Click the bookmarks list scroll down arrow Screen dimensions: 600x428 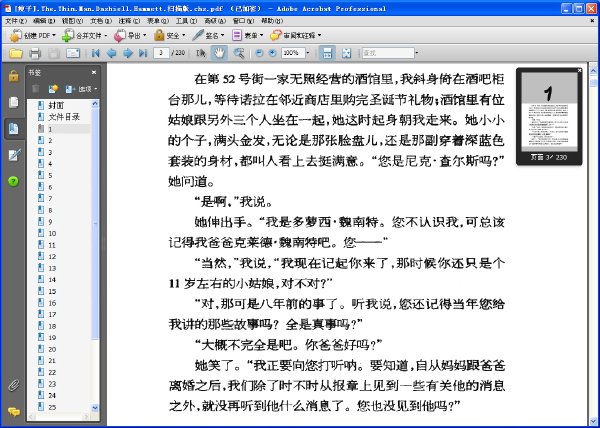(x=95, y=408)
